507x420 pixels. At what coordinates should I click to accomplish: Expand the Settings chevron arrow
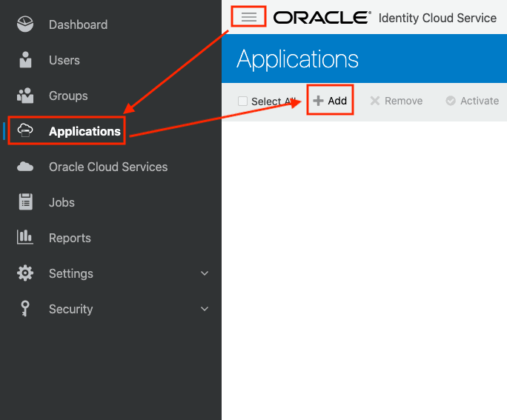[205, 273]
